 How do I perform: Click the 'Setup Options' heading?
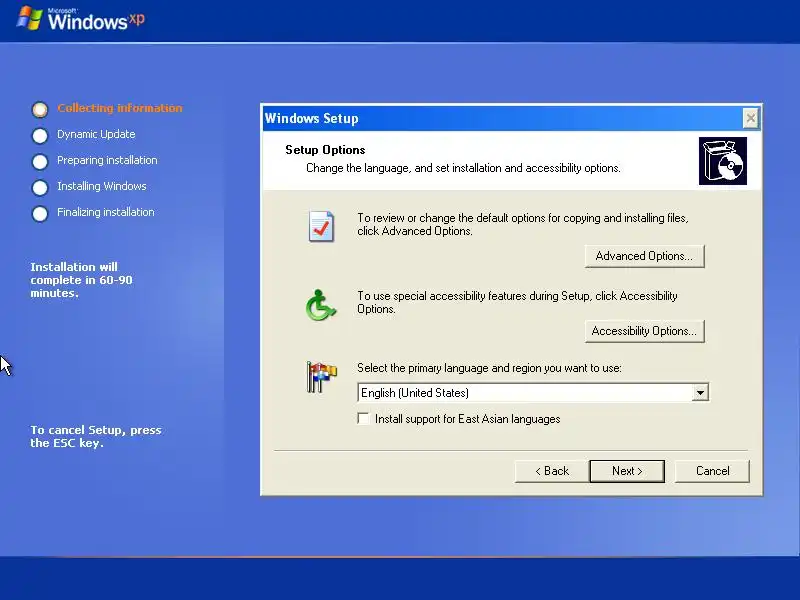325,150
